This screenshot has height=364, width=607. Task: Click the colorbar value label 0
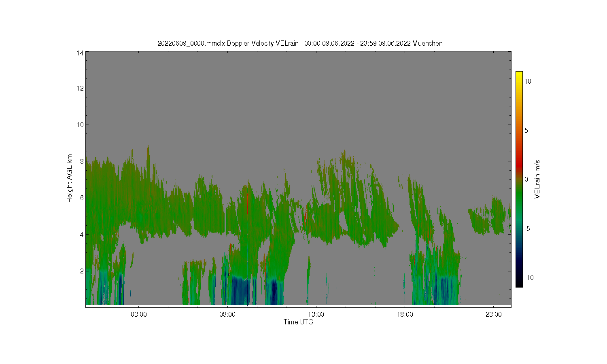(x=526, y=180)
